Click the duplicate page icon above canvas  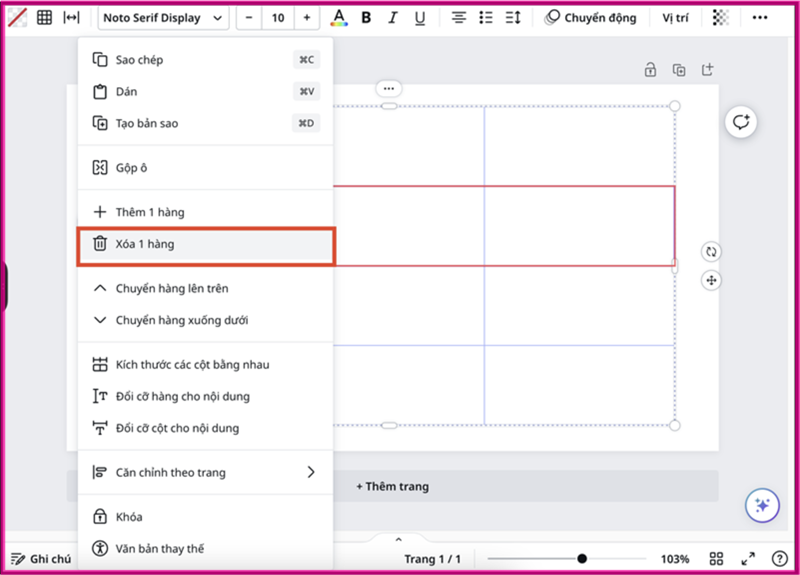(x=679, y=70)
